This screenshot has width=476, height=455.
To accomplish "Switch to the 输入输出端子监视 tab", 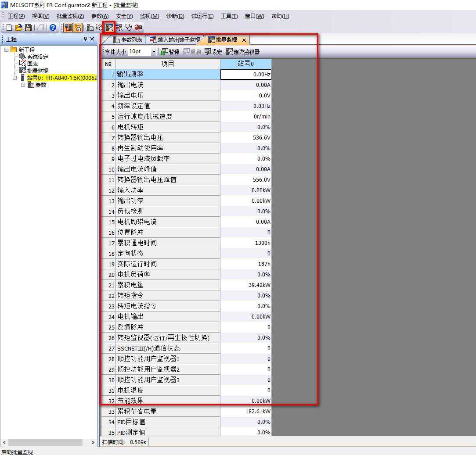I will 175,40.
